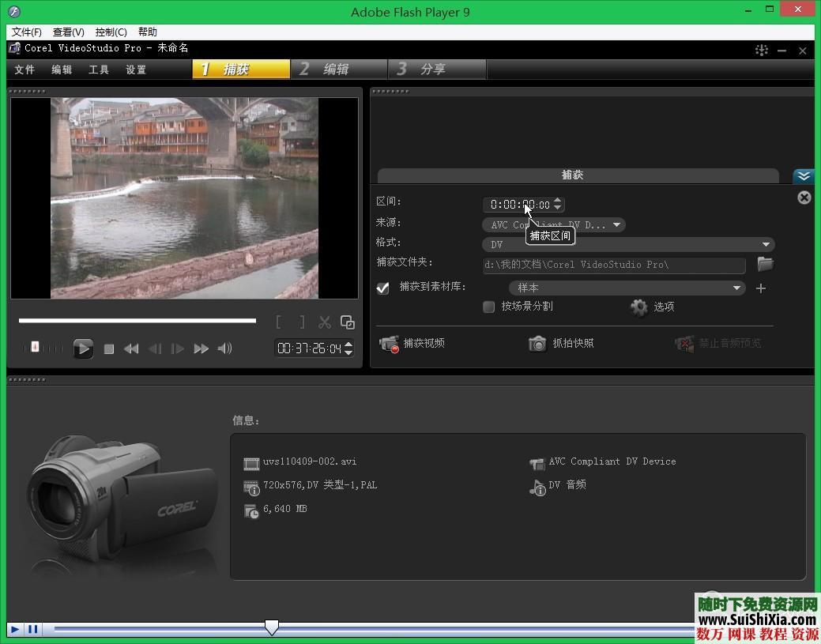Open the 来源 AVC device dropdown
The width and height of the screenshot is (821, 644).
616,224
